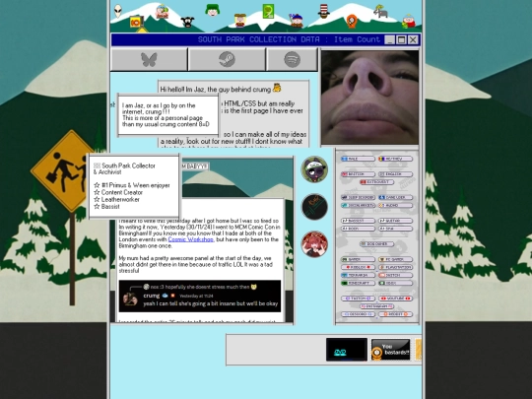Image resolution: width=532 pixels, height=399 pixels.
Task: Click the blonde kid with brown hat icon
Action: point(240,21)
